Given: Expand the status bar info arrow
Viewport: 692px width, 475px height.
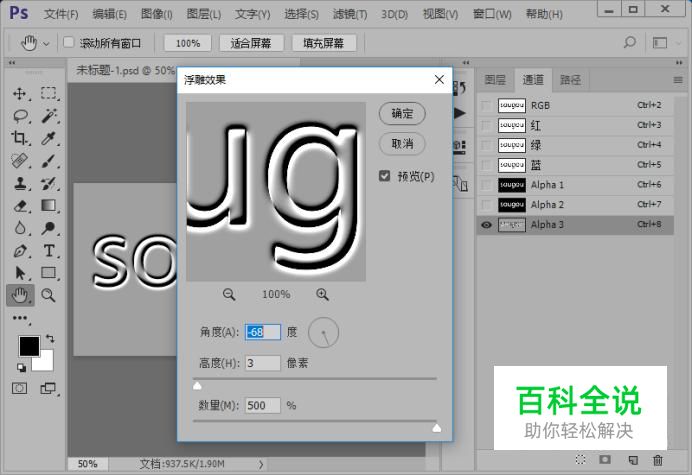Looking at the screenshot, I should (x=261, y=464).
